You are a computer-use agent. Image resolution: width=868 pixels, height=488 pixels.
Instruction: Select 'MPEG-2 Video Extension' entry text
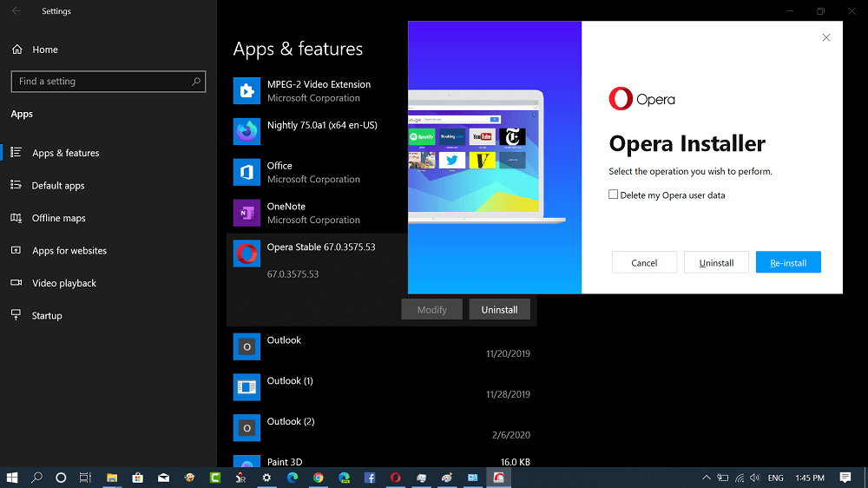click(x=319, y=84)
